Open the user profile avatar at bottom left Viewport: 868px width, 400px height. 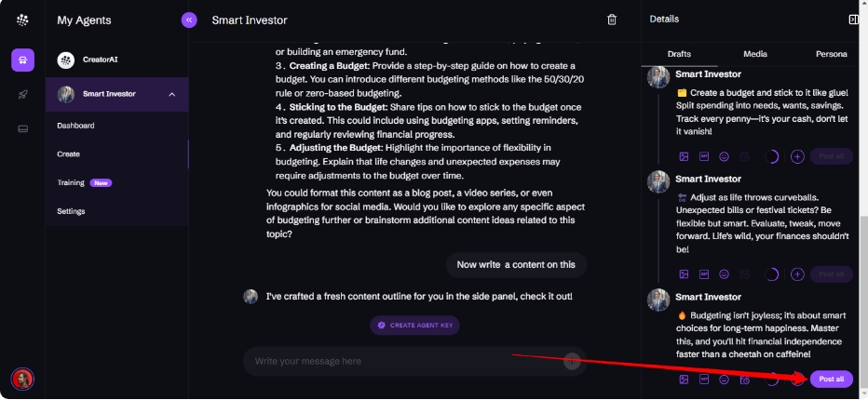[22, 380]
